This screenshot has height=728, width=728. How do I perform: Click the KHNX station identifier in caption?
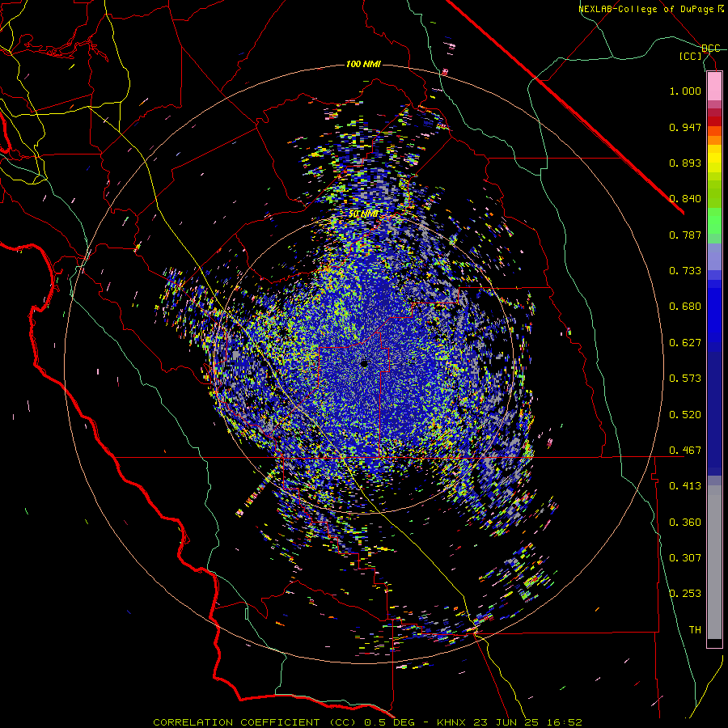(453, 722)
